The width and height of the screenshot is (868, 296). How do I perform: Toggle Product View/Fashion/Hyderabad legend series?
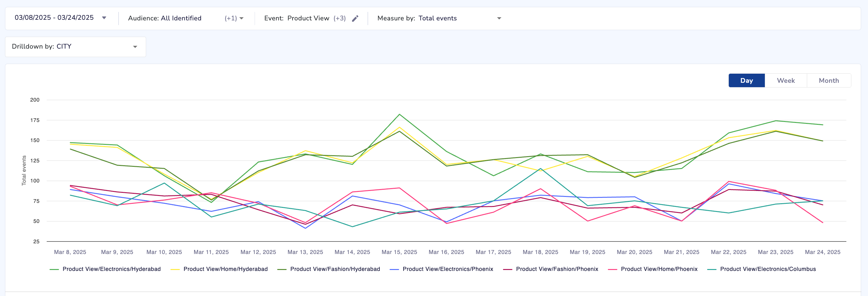(335, 269)
